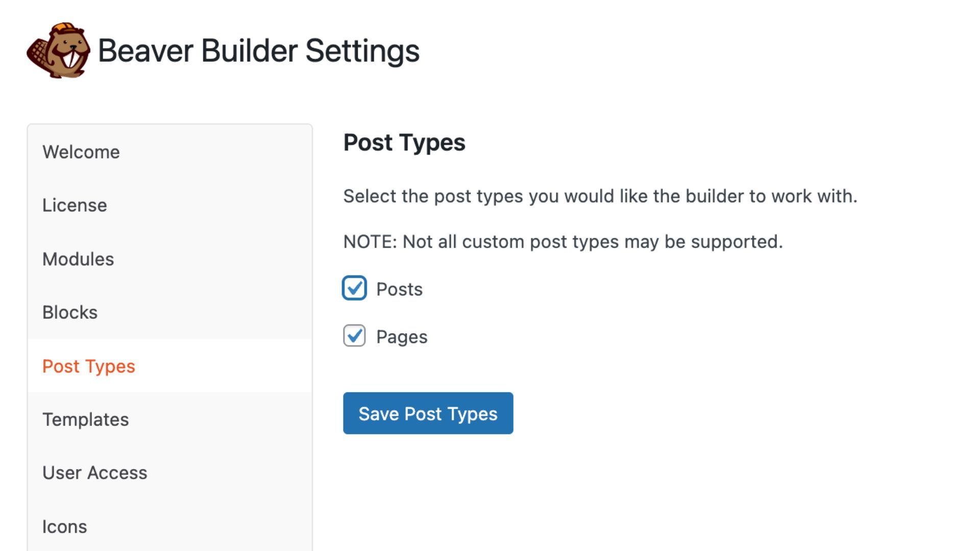Click the NOTE about custom post types
Image resolution: width=980 pixels, height=551 pixels.
click(562, 242)
